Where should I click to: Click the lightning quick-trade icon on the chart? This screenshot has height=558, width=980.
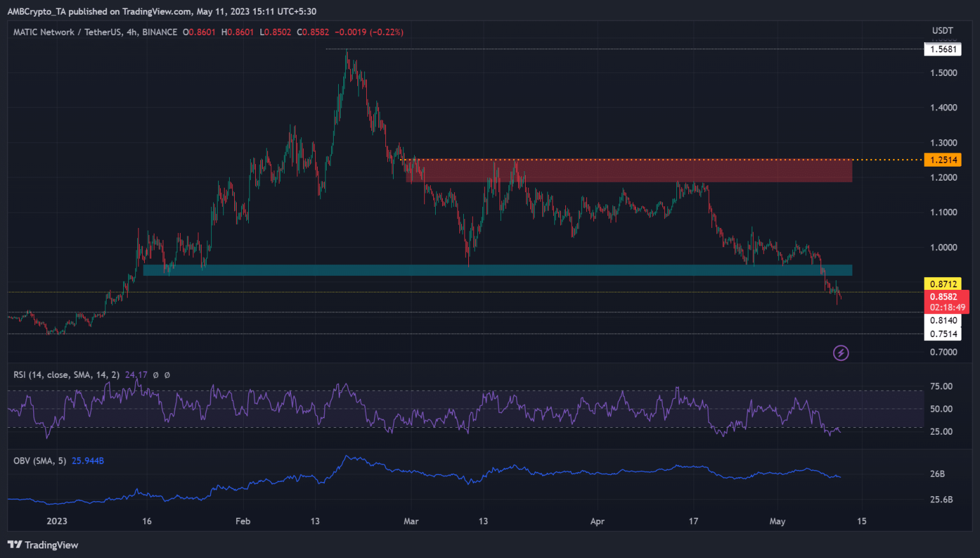pyautogui.click(x=841, y=353)
